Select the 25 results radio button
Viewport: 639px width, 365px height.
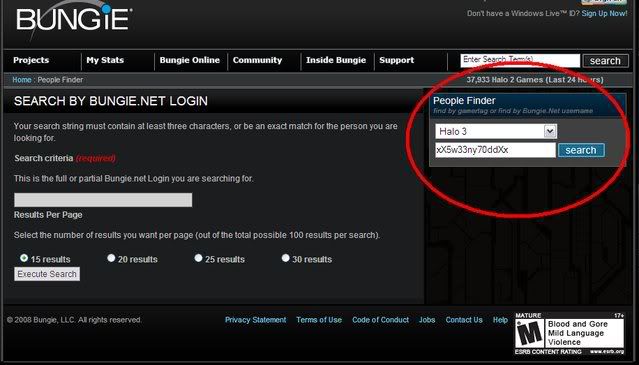point(198,258)
